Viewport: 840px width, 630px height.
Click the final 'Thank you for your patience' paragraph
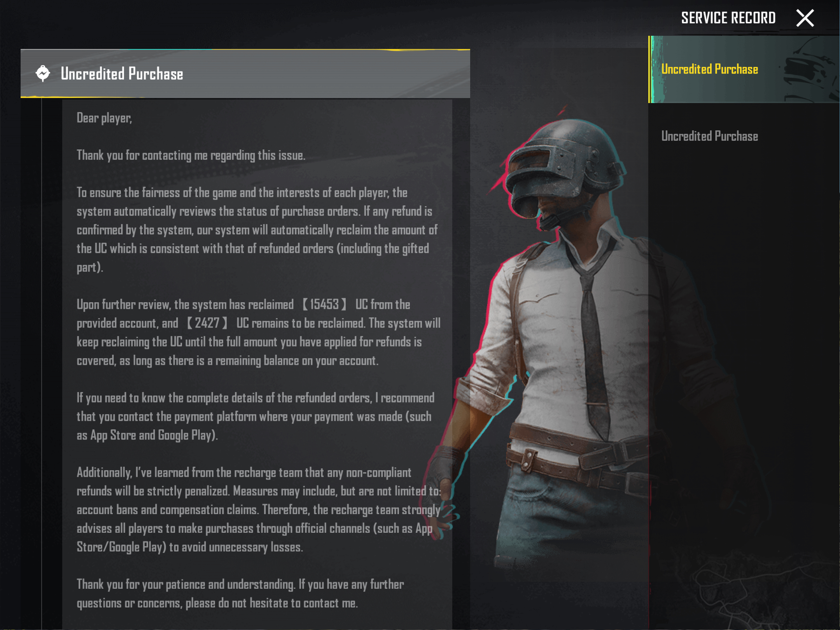[240, 593]
